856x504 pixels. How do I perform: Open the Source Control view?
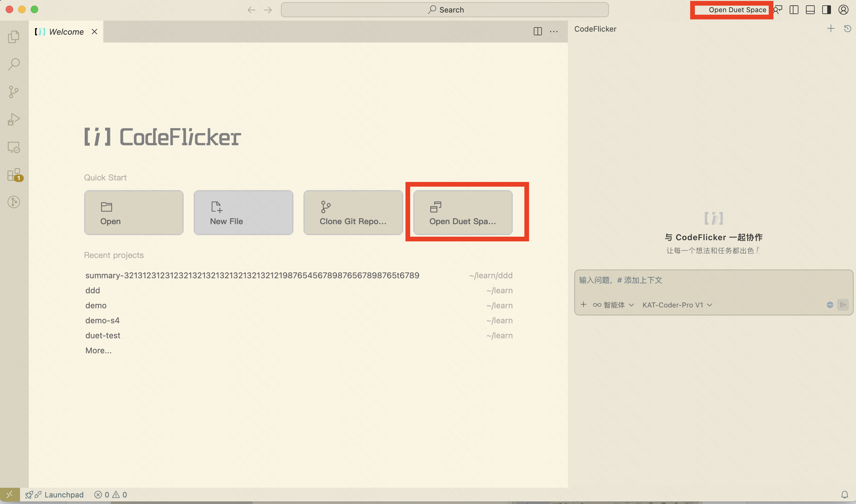click(13, 92)
